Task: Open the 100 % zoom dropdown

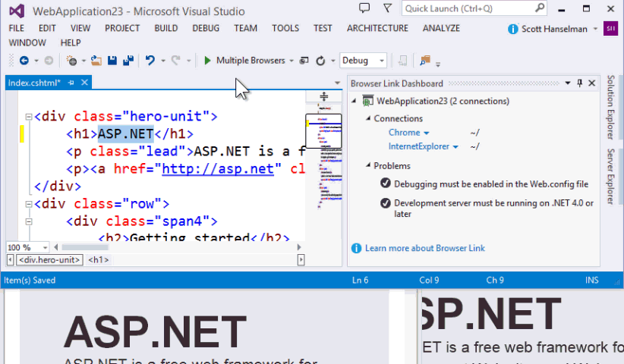Action: point(45,247)
